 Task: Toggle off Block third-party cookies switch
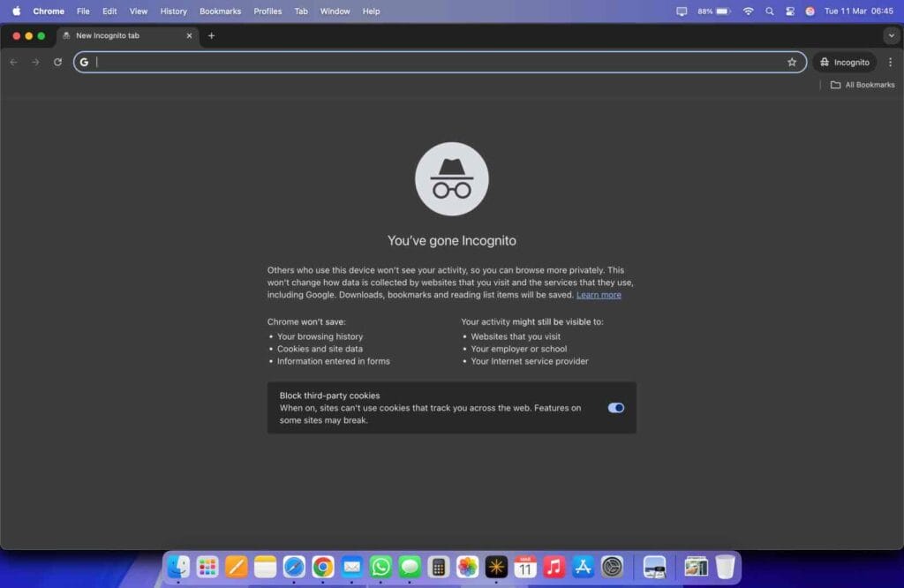(x=615, y=408)
